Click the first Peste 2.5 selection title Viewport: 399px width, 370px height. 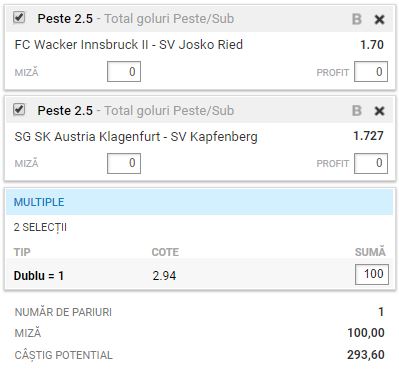(65, 19)
